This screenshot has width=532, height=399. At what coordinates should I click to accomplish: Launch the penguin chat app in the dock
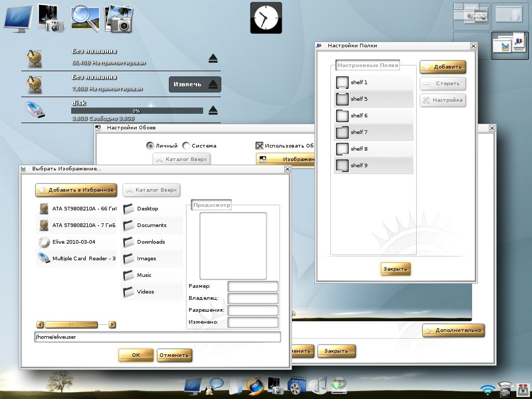tap(214, 387)
